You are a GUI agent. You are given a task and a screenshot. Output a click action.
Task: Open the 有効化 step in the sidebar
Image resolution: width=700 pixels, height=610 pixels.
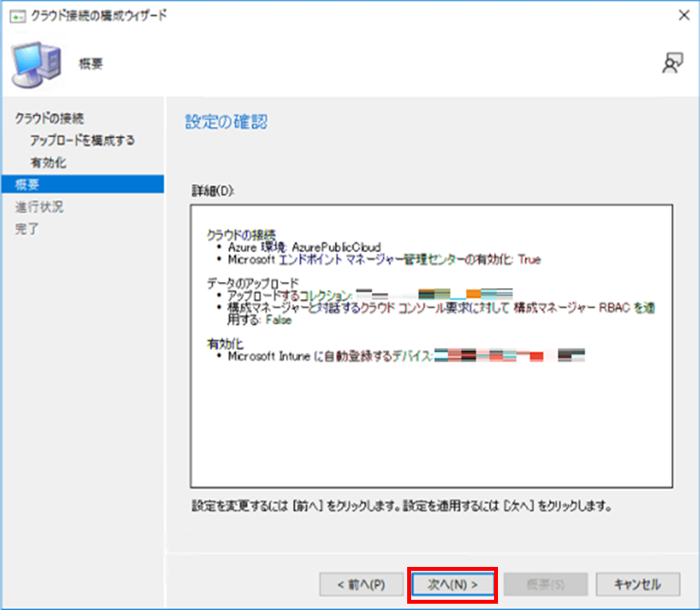48,163
